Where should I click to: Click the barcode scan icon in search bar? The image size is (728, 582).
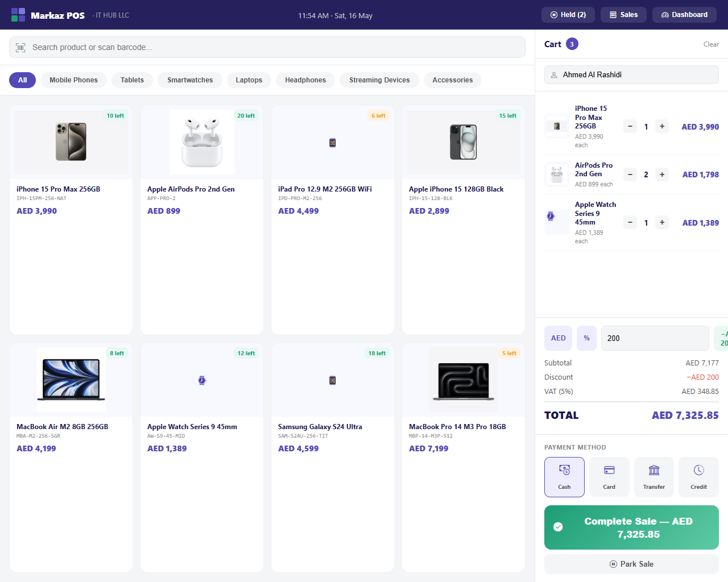point(20,47)
